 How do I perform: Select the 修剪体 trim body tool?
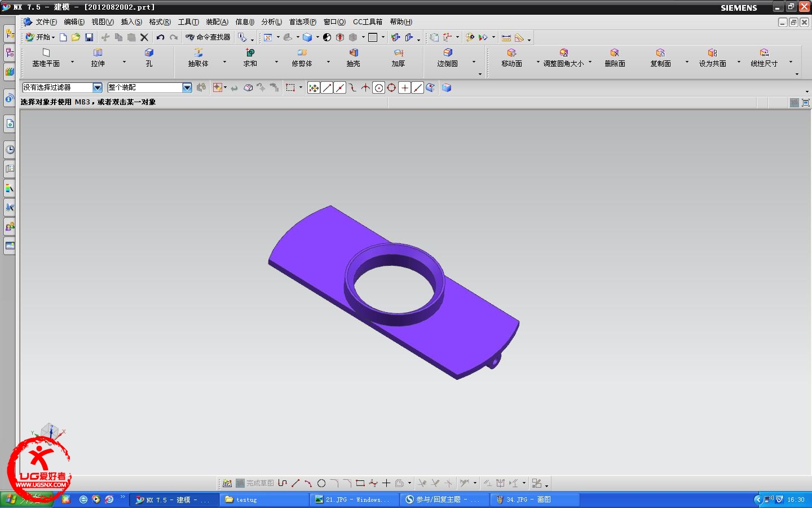coord(302,58)
